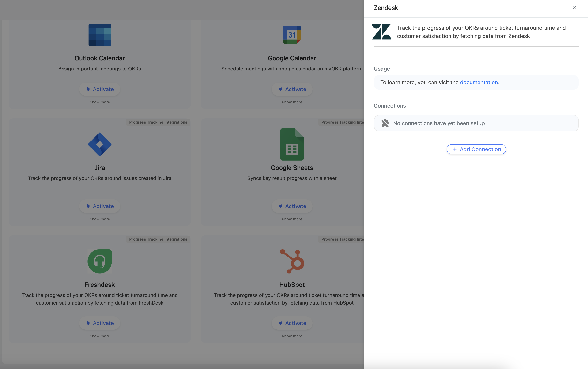Click the plug icon on Freshdesk's Activate button
Image resolution: width=588 pixels, height=369 pixels.
click(x=88, y=323)
